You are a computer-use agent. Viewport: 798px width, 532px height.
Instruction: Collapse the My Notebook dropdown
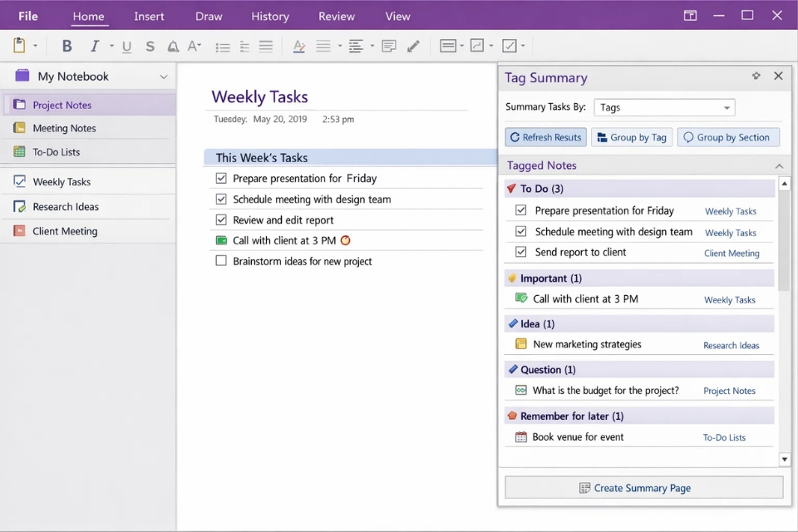tap(163, 76)
